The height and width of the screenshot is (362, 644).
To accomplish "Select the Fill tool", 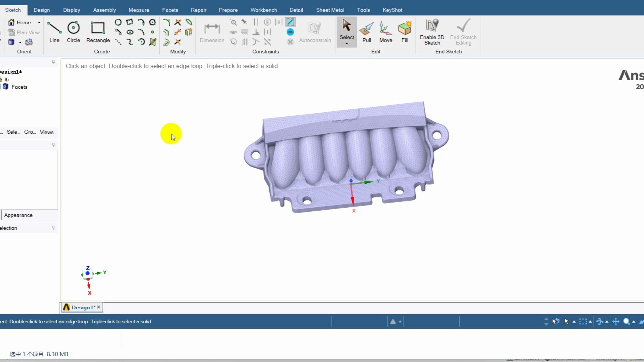I will coord(404,31).
